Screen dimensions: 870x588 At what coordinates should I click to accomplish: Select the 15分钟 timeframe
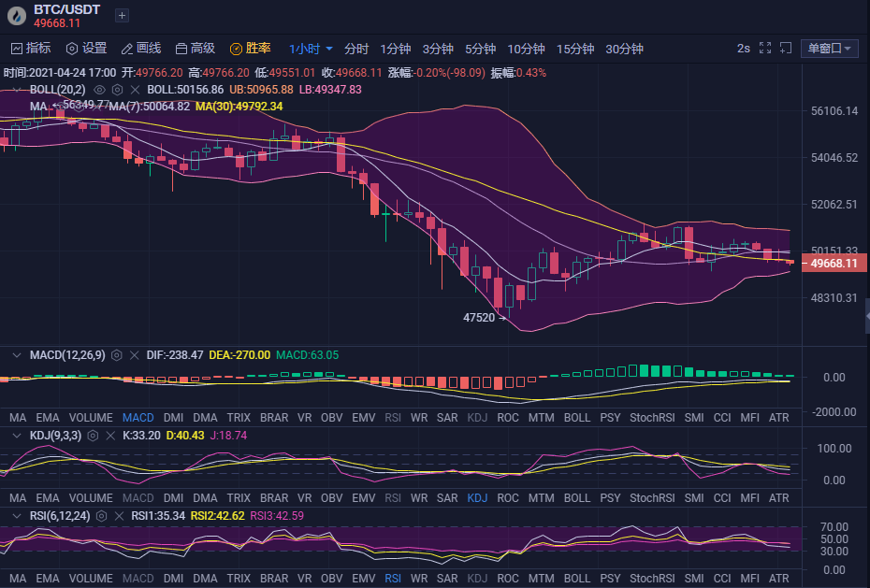[574, 49]
